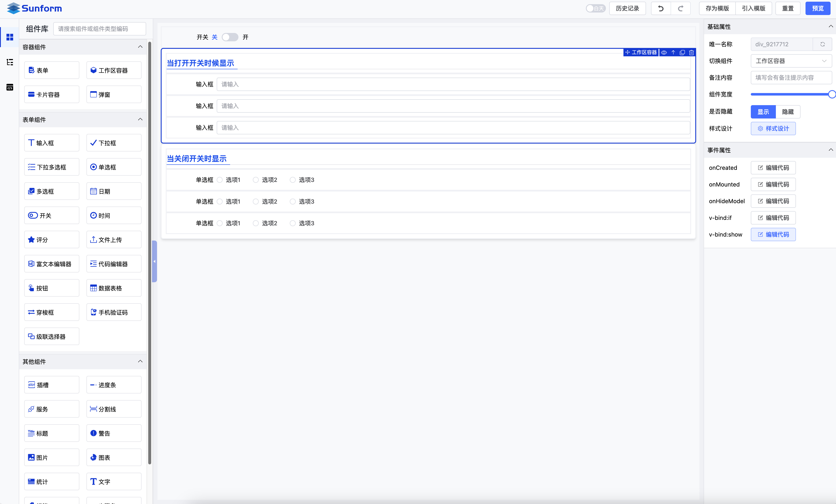Select the 手机验证码 component
Screen dimensions: 836x504
pos(114,312)
